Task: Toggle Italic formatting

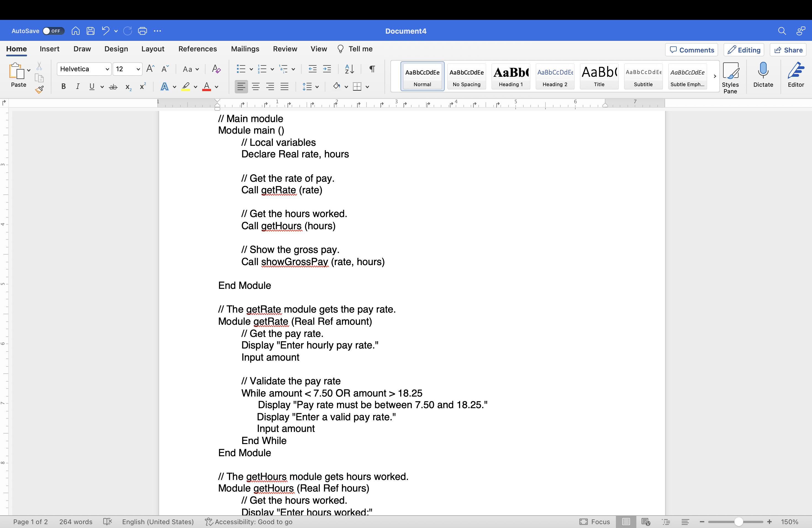Action: [78, 87]
